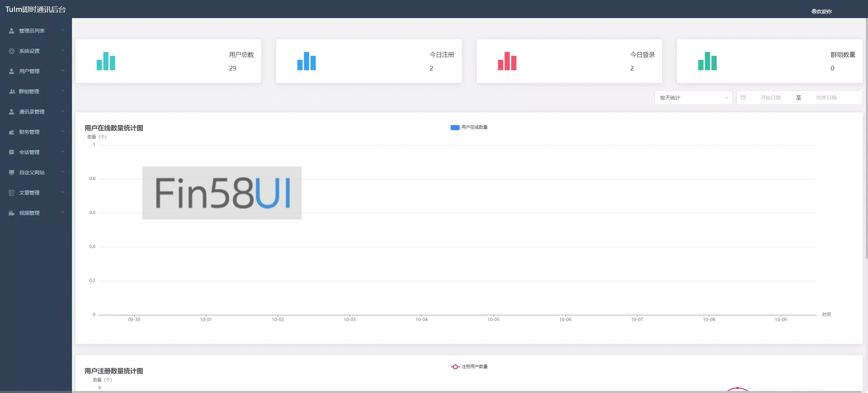Open the 按天统计 dropdown

pyautogui.click(x=693, y=98)
